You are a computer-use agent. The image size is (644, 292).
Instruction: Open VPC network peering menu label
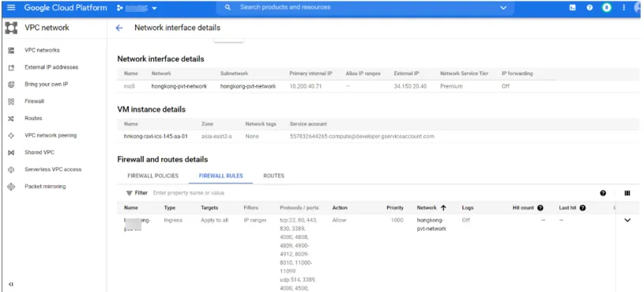pyautogui.click(x=51, y=135)
